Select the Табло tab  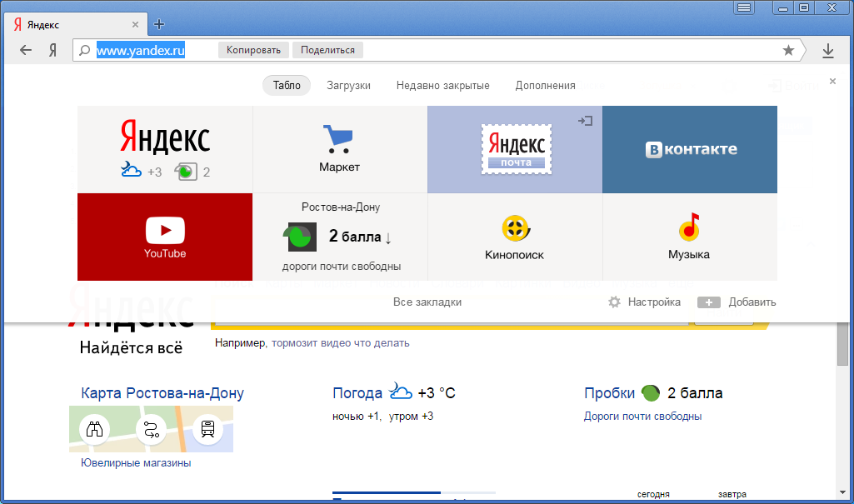click(287, 86)
